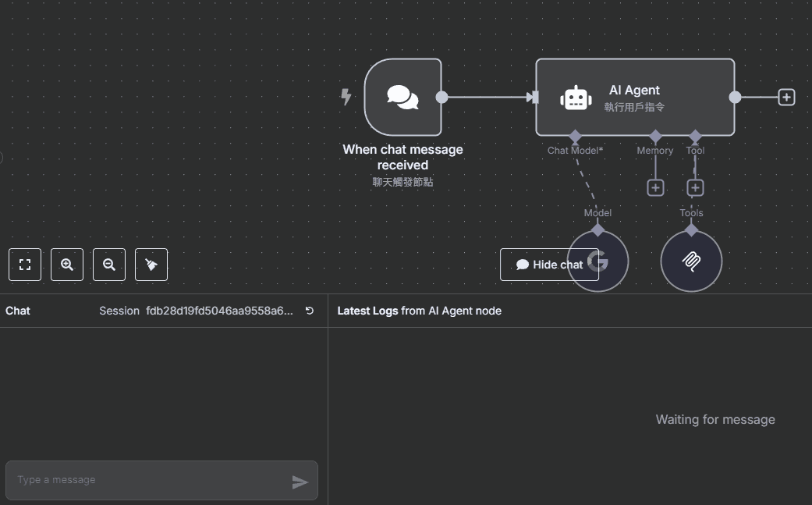
Task: Select the Tools sub-node circle
Action: pos(691,261)
